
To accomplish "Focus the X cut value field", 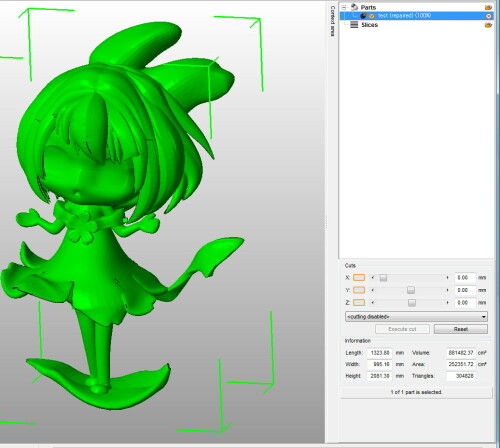I will click(x=465, y=277).
